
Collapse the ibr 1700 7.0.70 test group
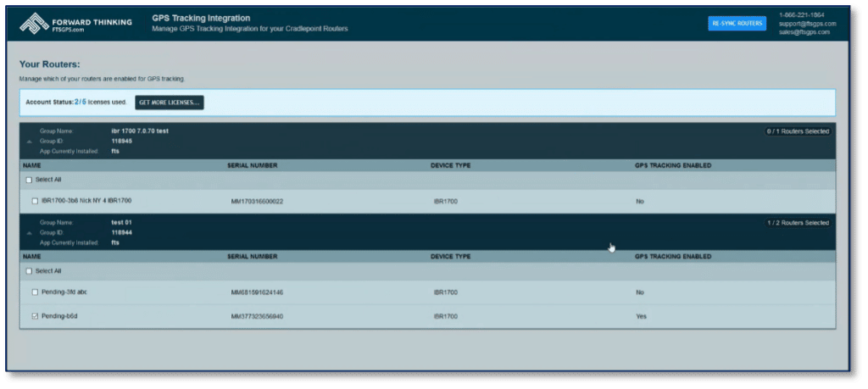30,141
